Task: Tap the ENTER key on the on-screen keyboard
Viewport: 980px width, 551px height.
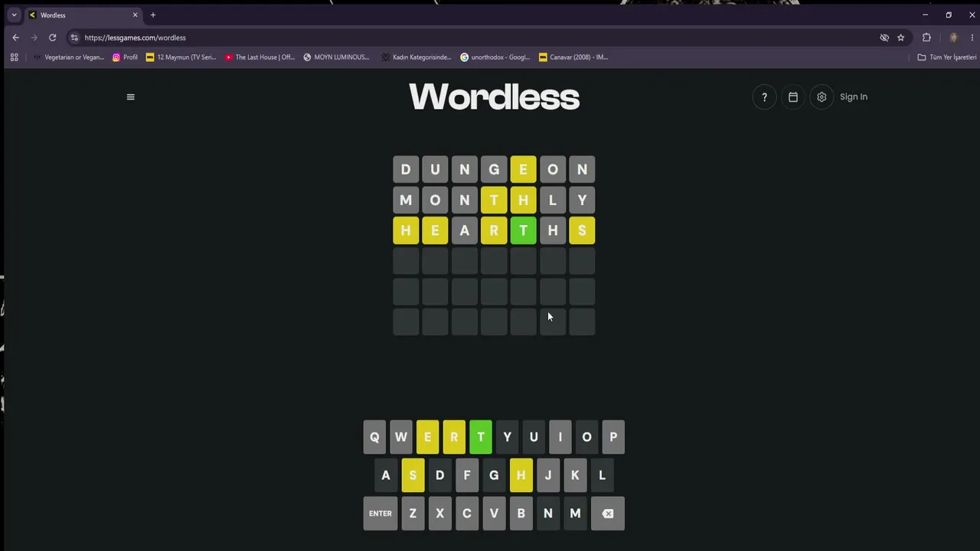Action: click(x=380, y=514)
